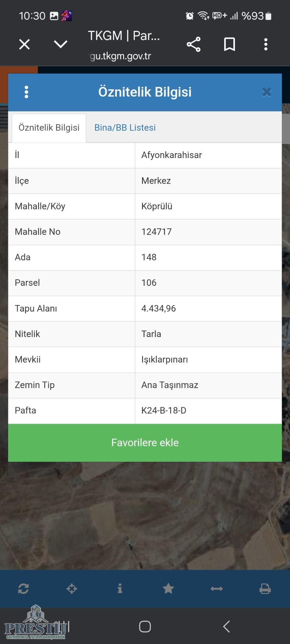
Task: Close the Öznitelik Bilgisi dialog
Action: (267, 92)
